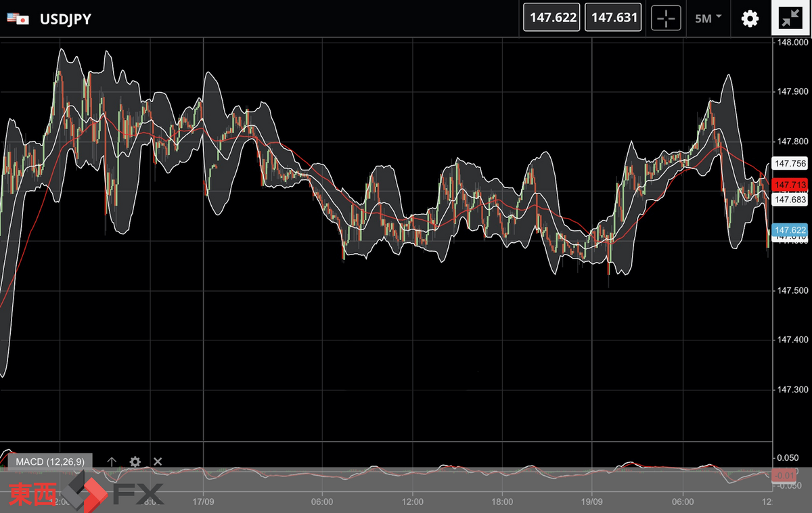The width and height of the screenshot is (812, 513).
Task: Enable the crosshair cursor tool
Action: click(666, 18)
